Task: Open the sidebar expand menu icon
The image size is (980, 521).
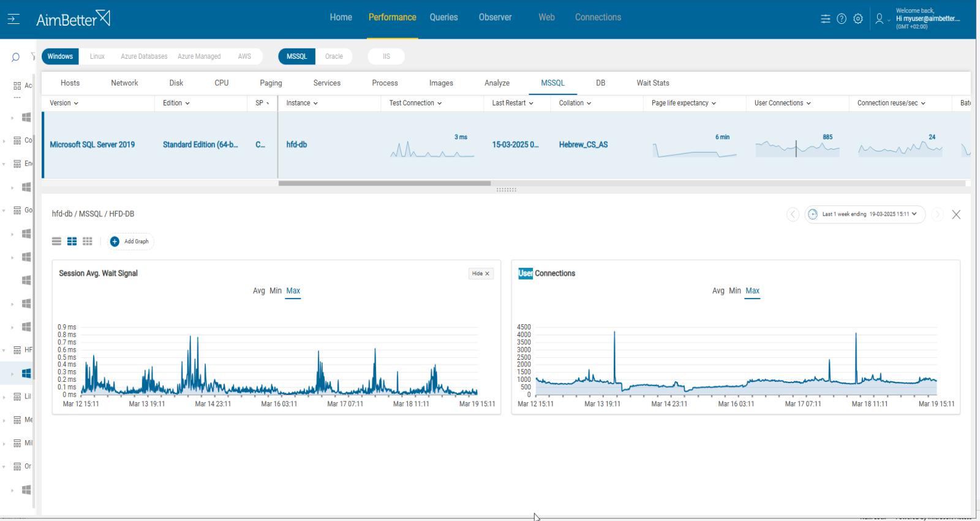Action: tap(13, 19)
